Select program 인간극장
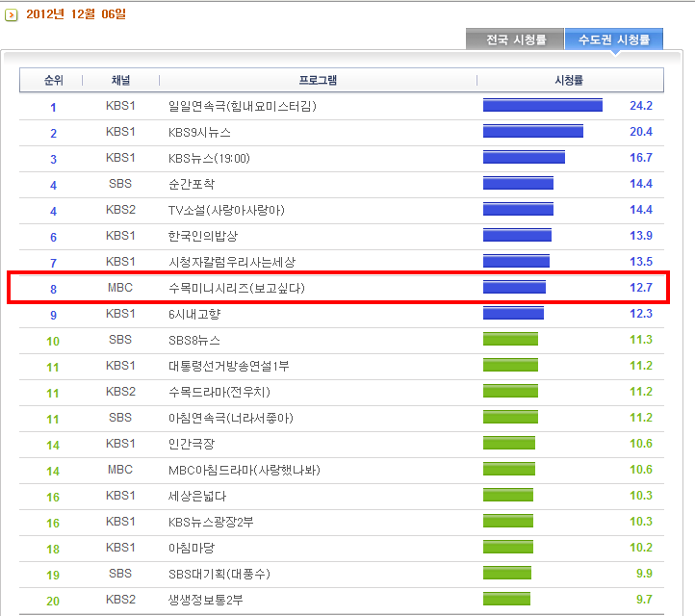 click(x=191, y=444)
